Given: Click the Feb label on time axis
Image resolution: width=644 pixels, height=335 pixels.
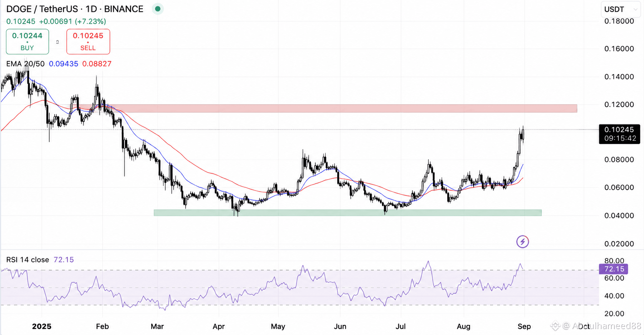Looking at the screenshot, I should [102, 326].
